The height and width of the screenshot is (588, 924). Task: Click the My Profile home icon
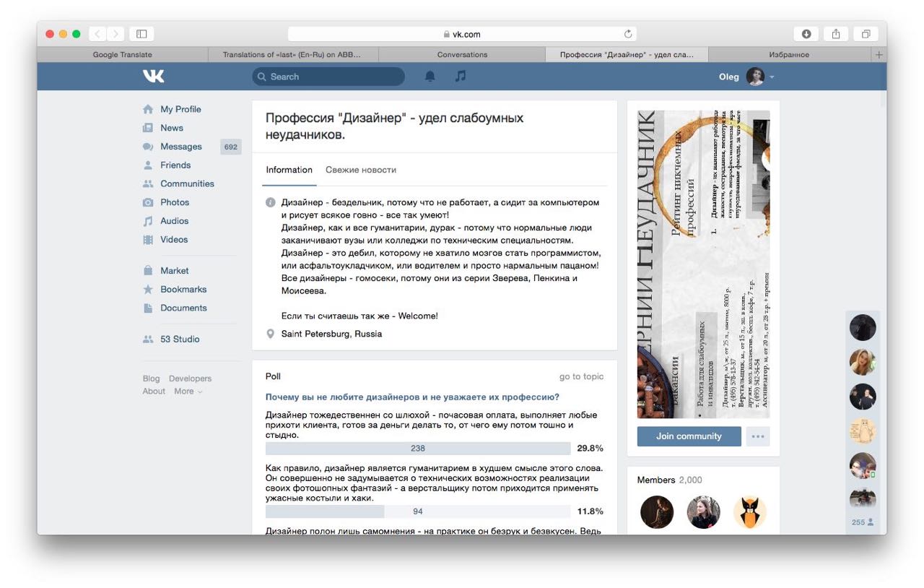[148, 109]
